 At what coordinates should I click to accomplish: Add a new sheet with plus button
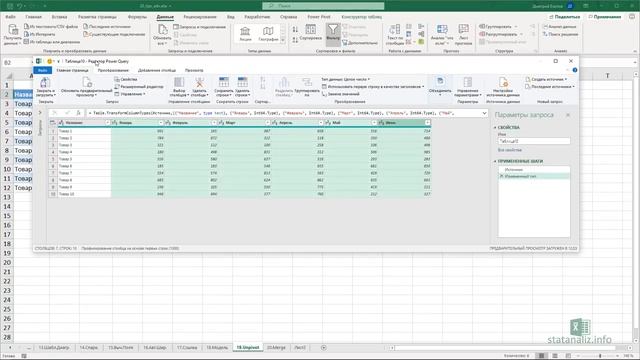tap(324, 348)
